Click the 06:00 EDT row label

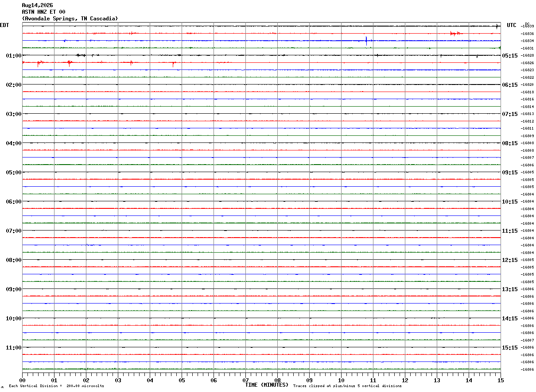point(13,202)
